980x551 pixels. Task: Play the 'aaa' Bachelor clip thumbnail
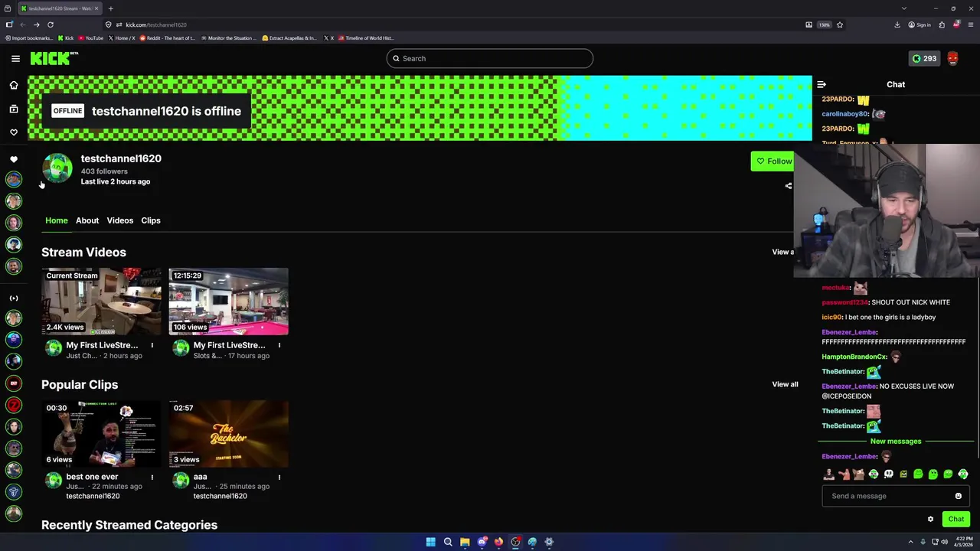(x=229, y=434)
